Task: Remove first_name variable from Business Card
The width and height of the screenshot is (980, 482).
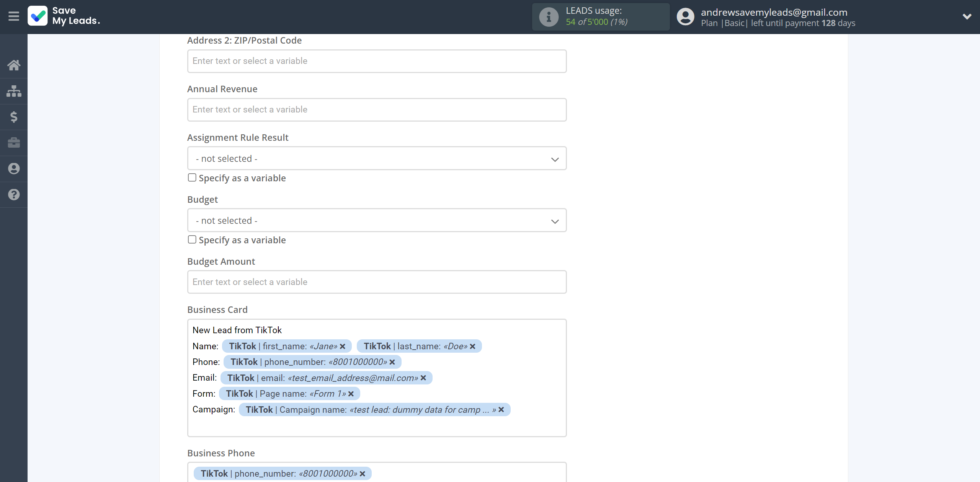Action: (343, 346)
